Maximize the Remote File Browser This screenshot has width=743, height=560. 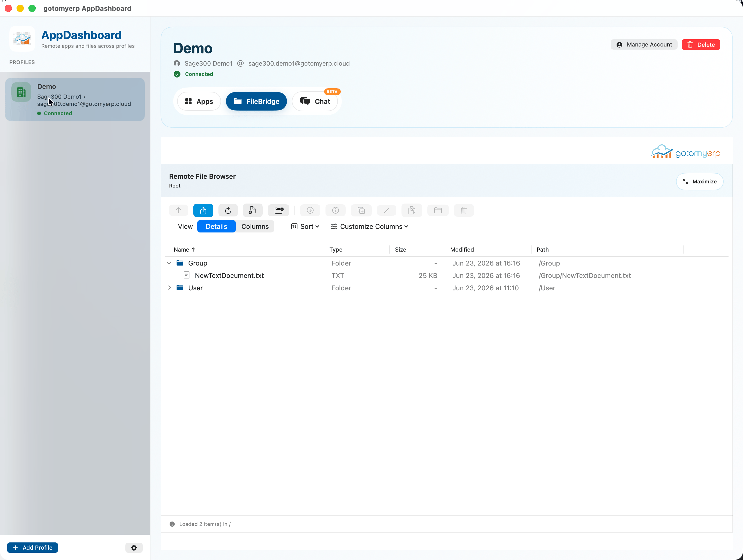click(699, 182)
